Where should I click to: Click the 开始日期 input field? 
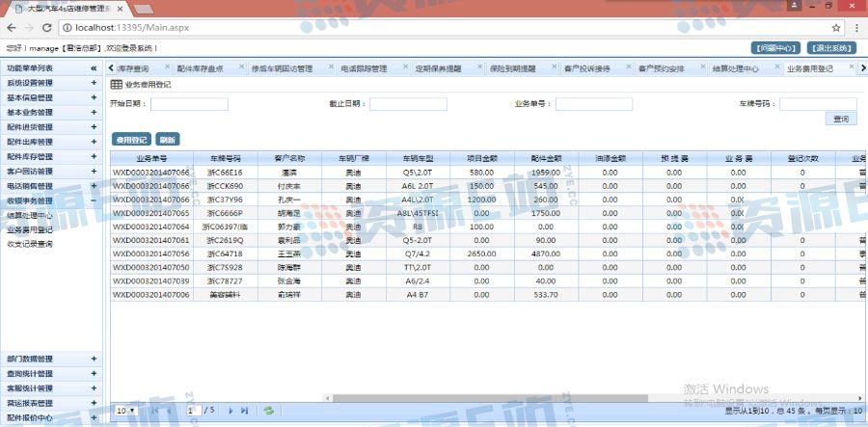pos(189,104)
